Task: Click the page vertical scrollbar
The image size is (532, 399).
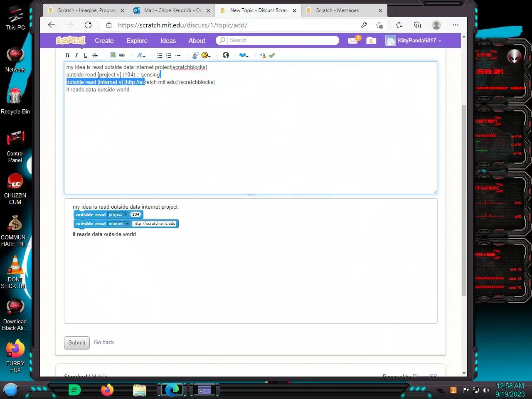Action: coord(464,199)
